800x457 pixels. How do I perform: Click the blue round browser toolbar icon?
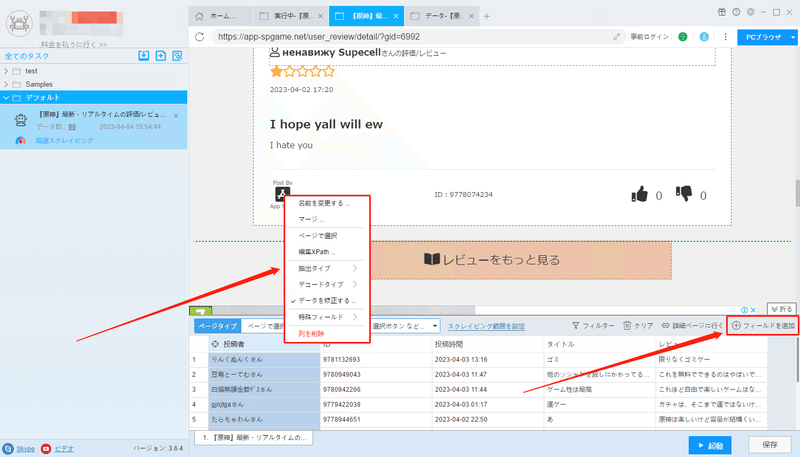pos(704,37)
